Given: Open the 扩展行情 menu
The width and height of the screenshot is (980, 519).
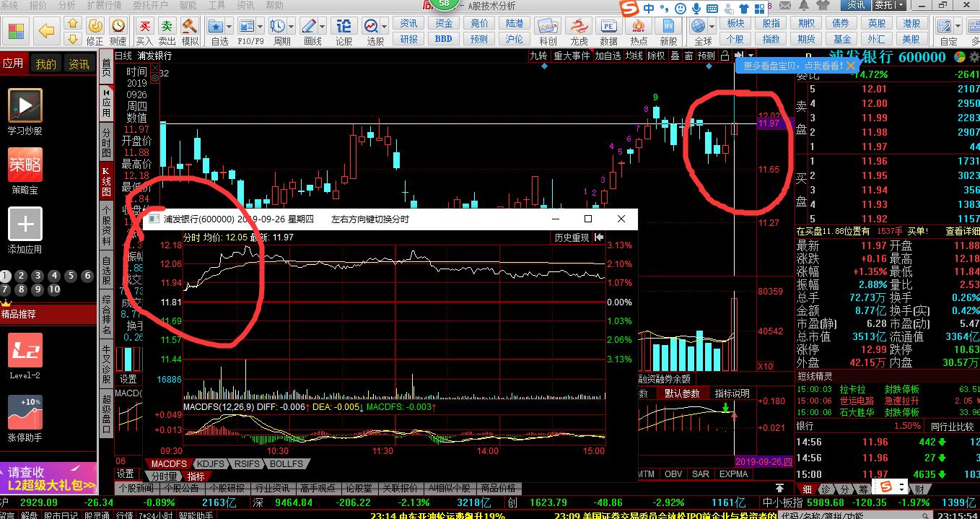Looking at the screenshot, I should click(x=104, y=4).
